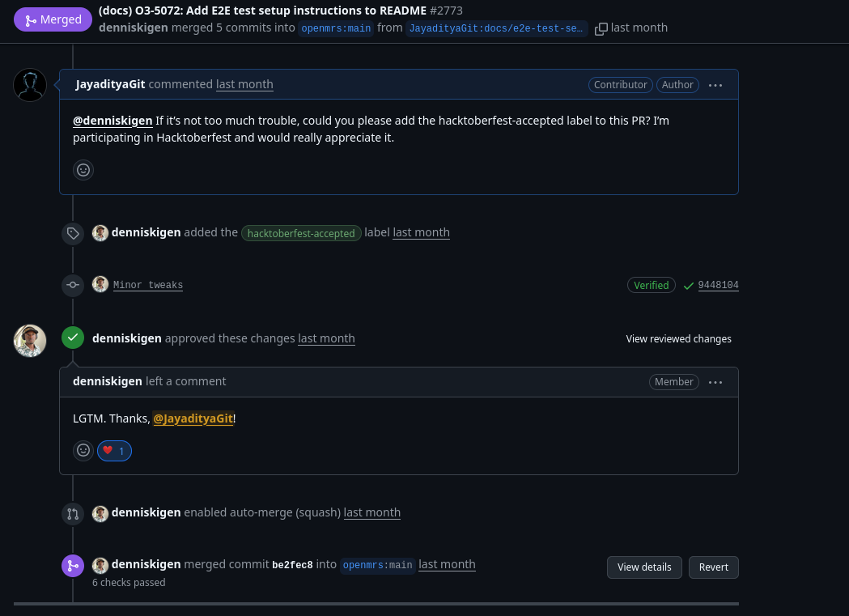Viewport: 849px width, 616px height.
Task: Expand the Verified badge details
Action: point(651,285)
